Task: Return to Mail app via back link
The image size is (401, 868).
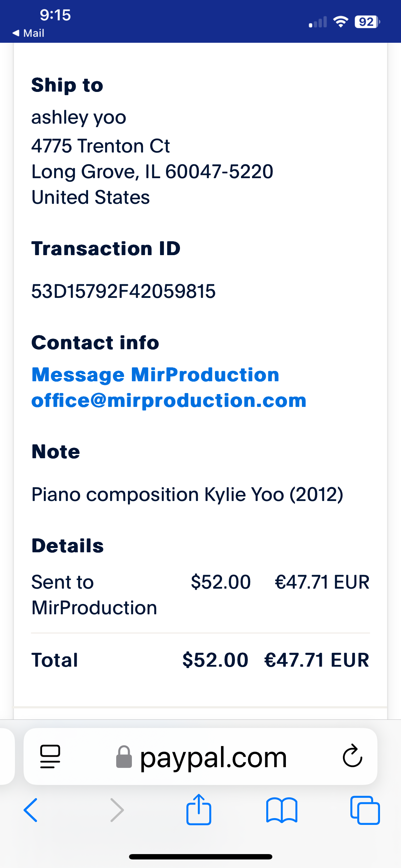Action: (x=29, y=33)
